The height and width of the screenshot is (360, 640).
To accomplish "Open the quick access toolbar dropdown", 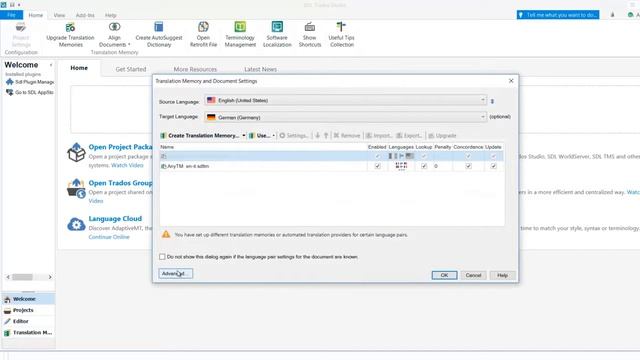I will click(19, 5).
